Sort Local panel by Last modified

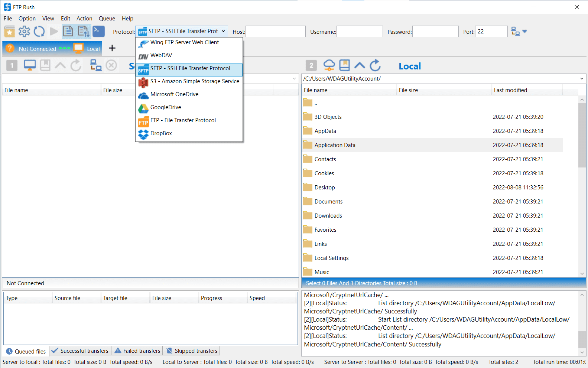click(527, 90)
